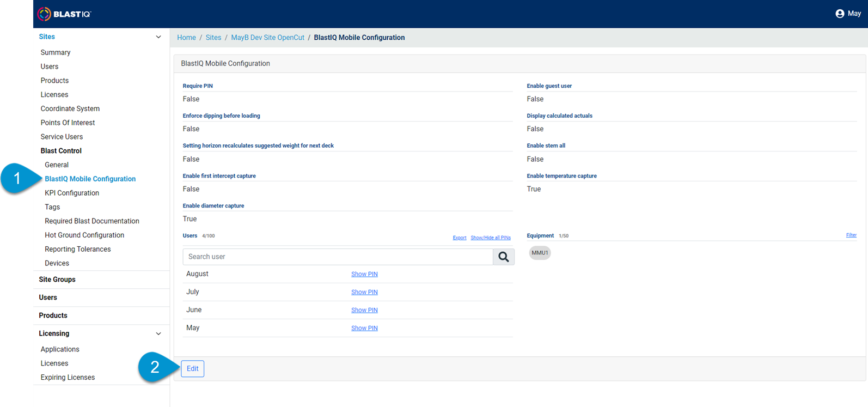Image resolution: width=868 pixels, height=407 pixels.
Task: Open Expiring Licenses
Action: tap(68, 378)
